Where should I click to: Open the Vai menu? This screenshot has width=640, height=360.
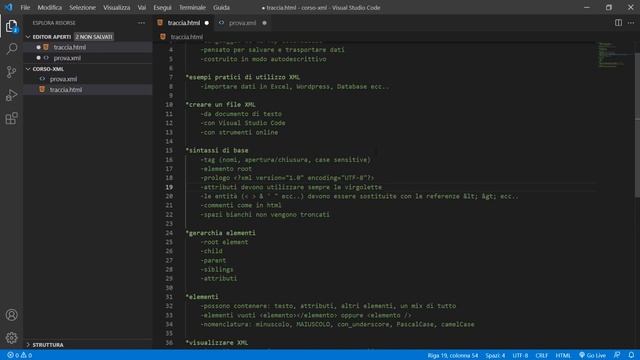[x=142, y=7]
